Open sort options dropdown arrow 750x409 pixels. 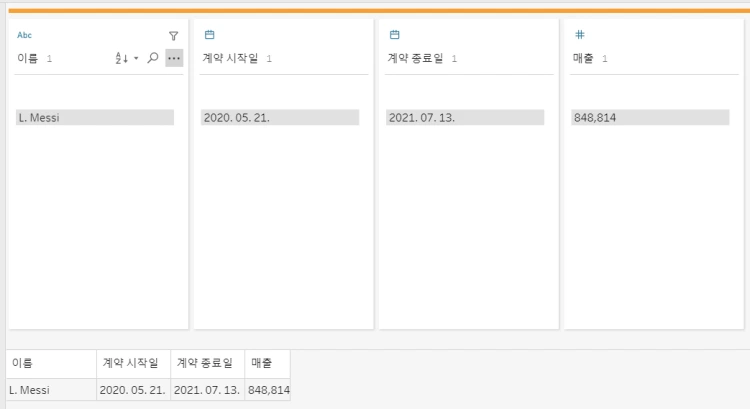[136, 58]
